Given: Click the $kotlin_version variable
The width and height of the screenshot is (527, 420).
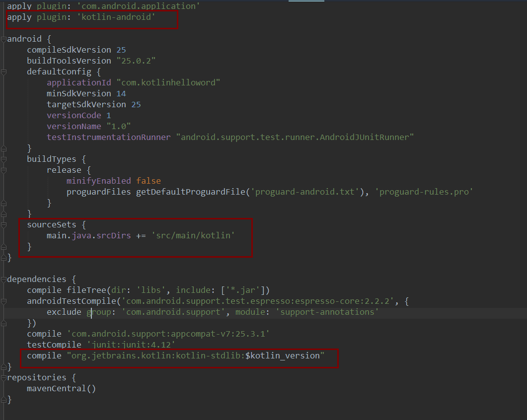Looking at the screenshot, I should pyautogui.click(x=282, y=356).
